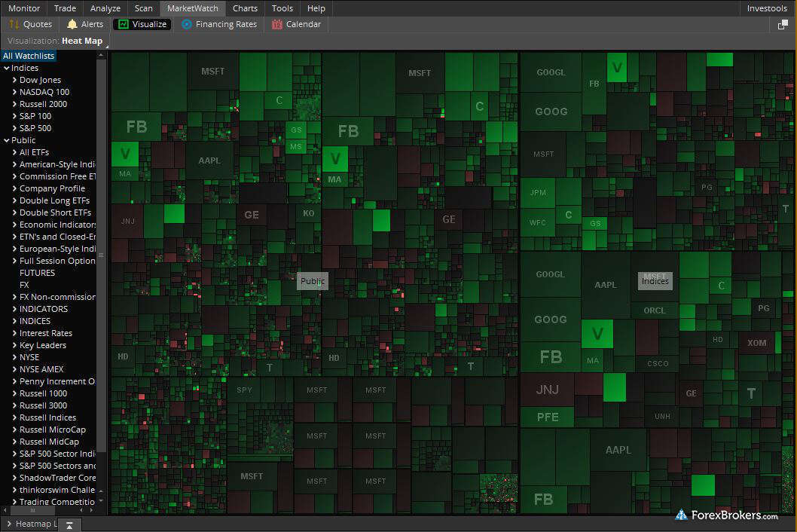Open the Quotes sub-tab
Viewport: 797px width, 532px height.
pyautogui.click(x=31, y=24)
